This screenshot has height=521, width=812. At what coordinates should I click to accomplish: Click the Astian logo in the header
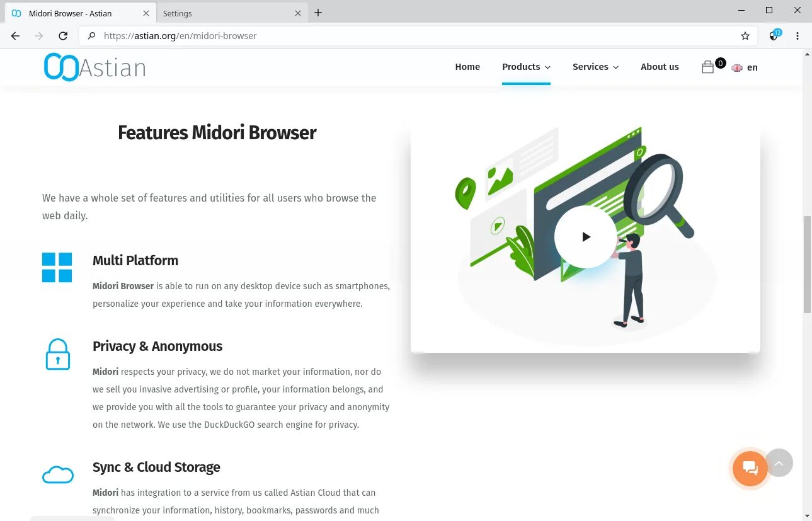[x=94, y=67]
